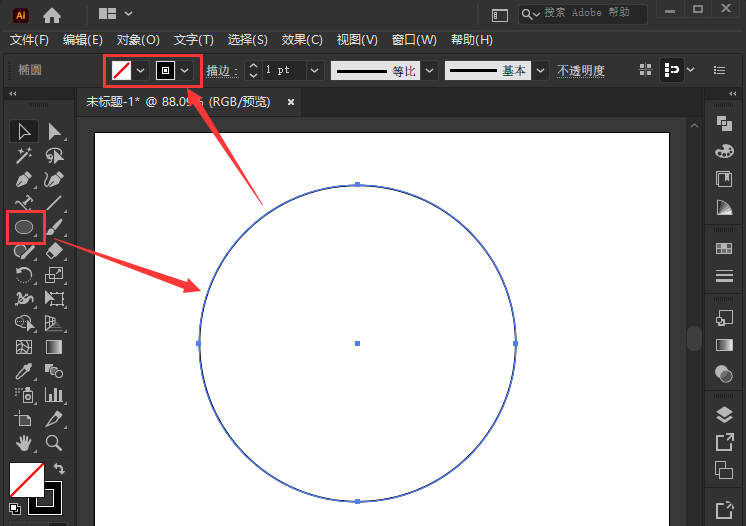Screen dimensions: 746x526
Task: Toggle the Align to selection button
Action: tap(671, 70)
